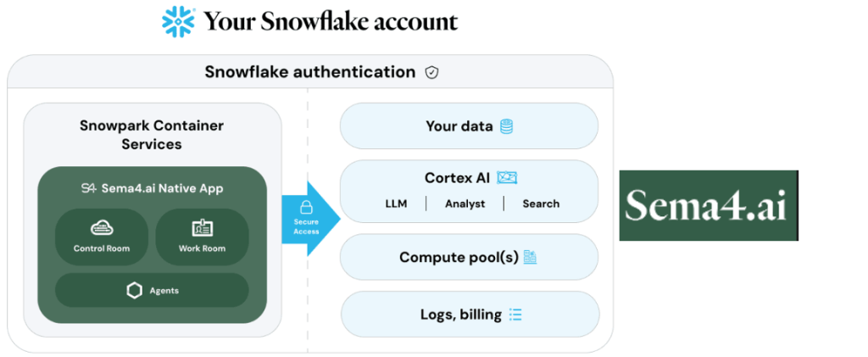Screen dimensions: 868x357
Task: Click the hexagon Agents icon
Action: click(x=135, y=291)
